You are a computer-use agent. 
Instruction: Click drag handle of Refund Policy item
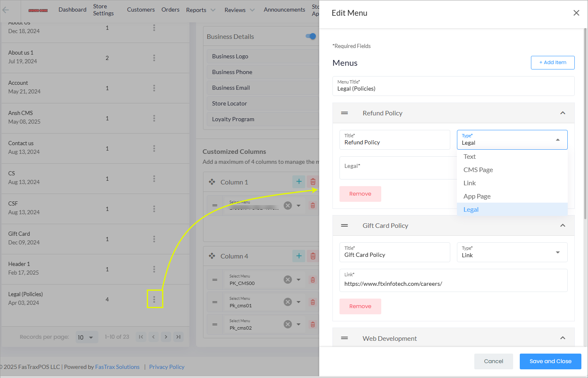pyautogui.click(x=344, y=113)
